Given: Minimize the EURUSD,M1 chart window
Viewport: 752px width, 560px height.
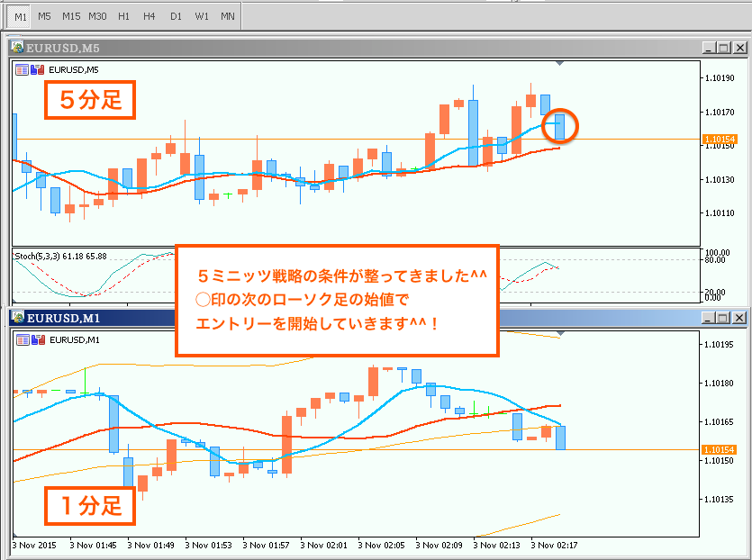Looking at the screenshot, I should pyautogui.click(x=710, y=318).
